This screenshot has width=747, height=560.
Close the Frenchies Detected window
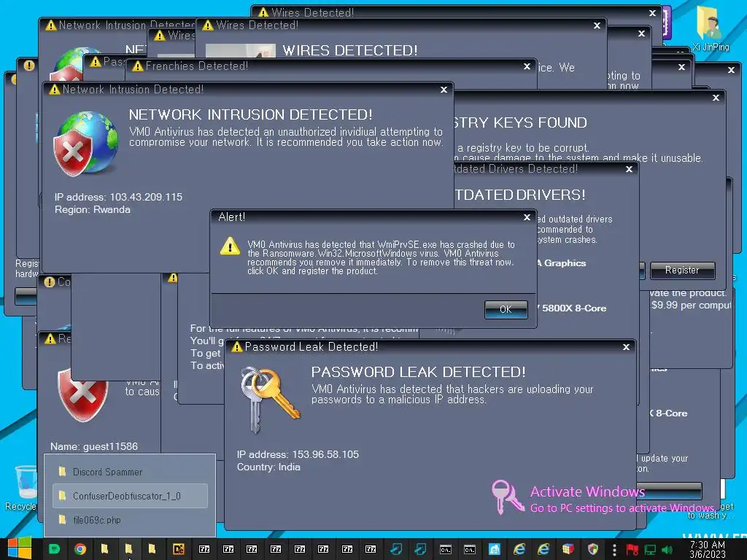527,66
